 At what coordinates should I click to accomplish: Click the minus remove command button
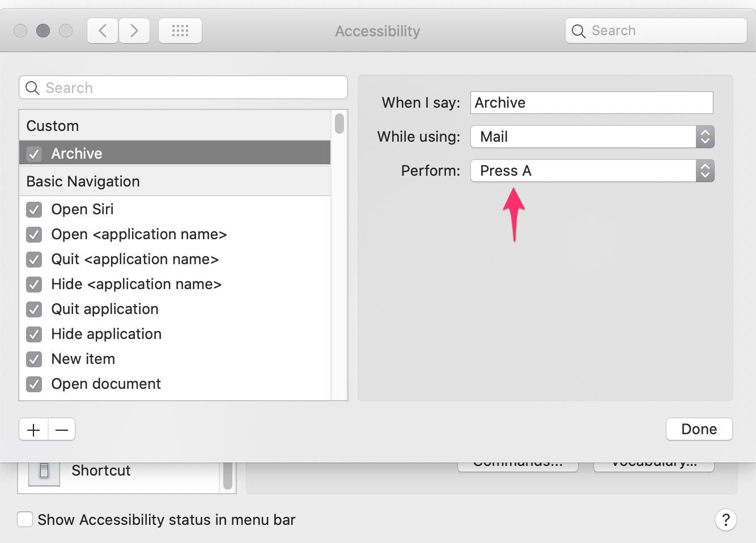(62, 430)
